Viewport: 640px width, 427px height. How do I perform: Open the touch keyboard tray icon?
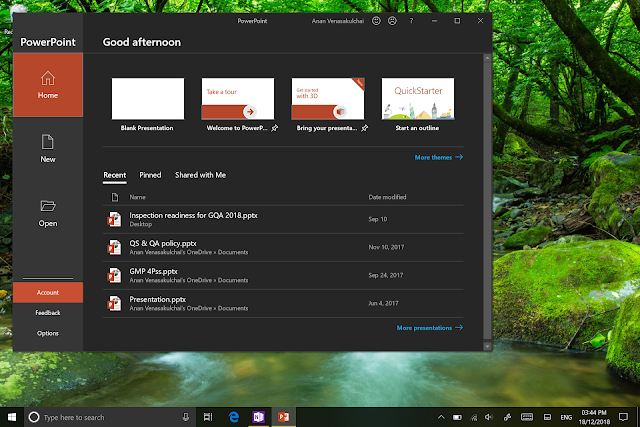click(x=527, y=417)
